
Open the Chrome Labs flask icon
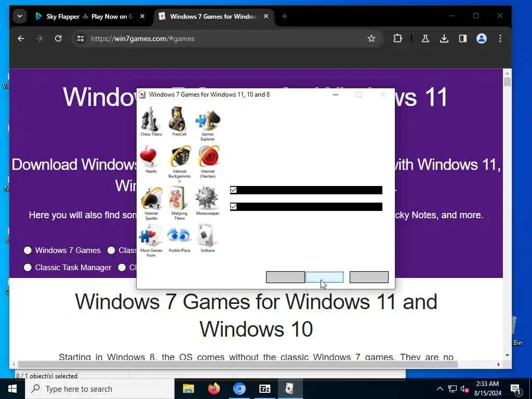point(425,38)
